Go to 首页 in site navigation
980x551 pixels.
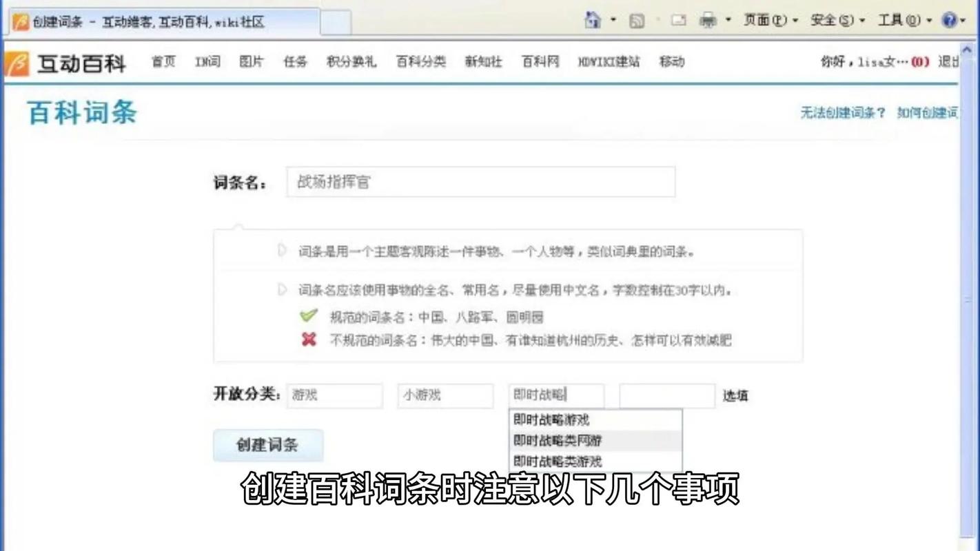163,62
